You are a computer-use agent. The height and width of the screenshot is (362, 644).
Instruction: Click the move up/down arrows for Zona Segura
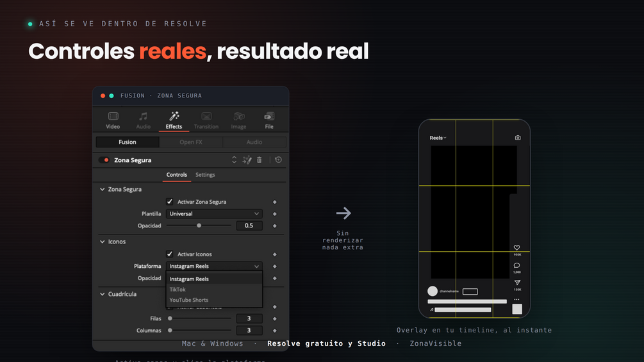(234, 160)
